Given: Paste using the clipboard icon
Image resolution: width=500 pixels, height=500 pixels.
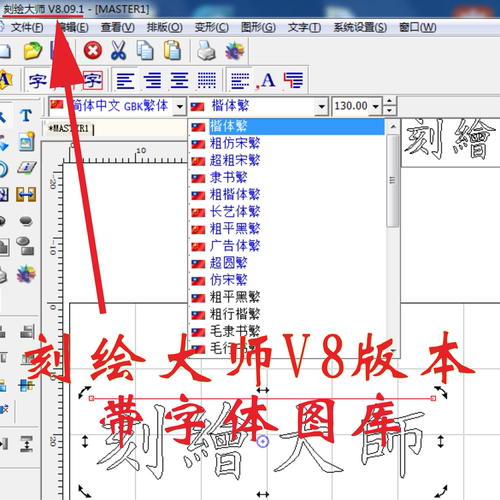Looking at the screenshot, I should pyautogui.click(x=172, y=51).
